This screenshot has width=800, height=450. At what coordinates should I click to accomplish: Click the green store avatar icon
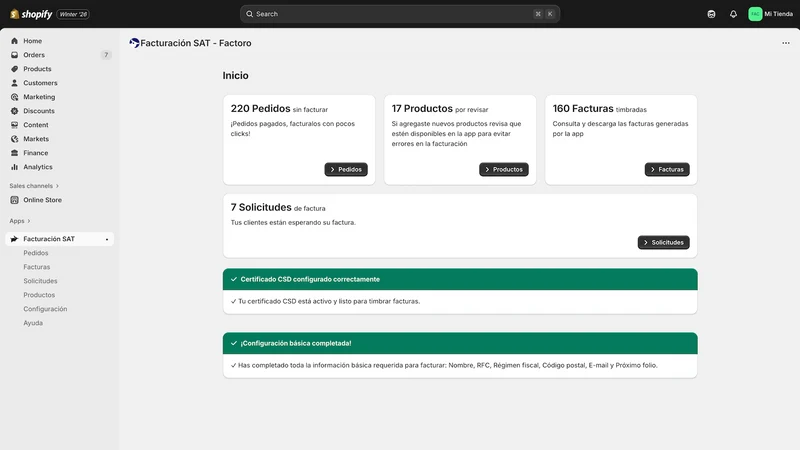tap(755, 14)
